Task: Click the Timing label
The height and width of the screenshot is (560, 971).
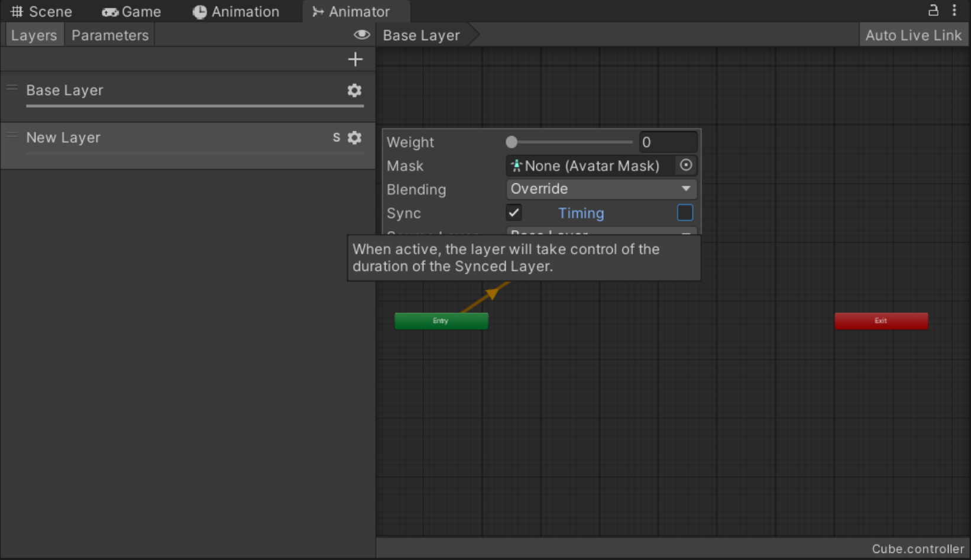Action: (x=581, y=213)
